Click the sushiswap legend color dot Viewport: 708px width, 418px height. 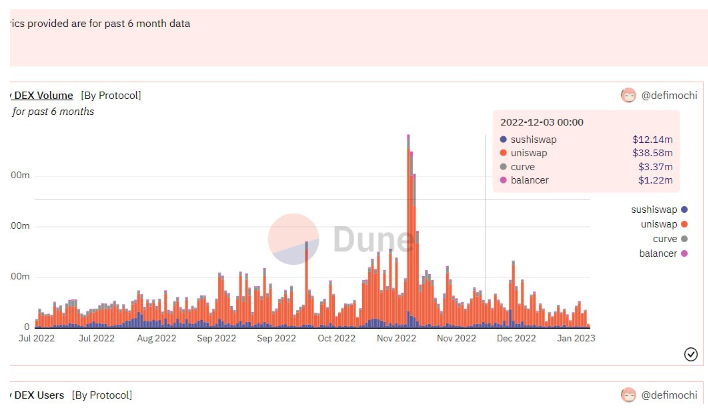click(x=684, y=209)
